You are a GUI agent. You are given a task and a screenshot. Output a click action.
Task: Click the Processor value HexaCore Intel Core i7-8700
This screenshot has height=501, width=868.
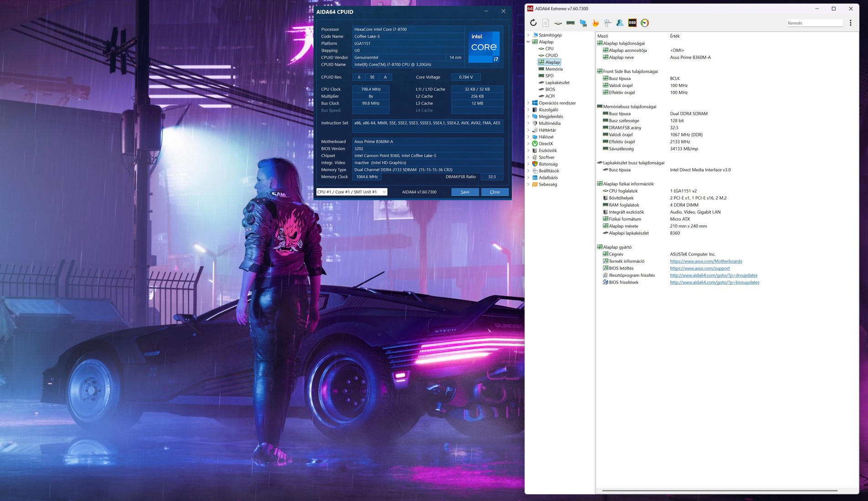(409, 29)
